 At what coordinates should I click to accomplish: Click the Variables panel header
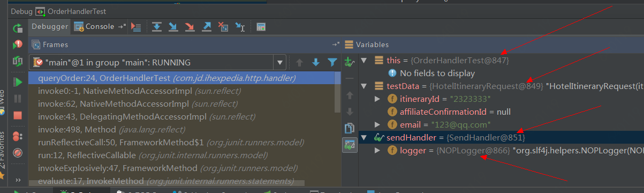[493, 44]
